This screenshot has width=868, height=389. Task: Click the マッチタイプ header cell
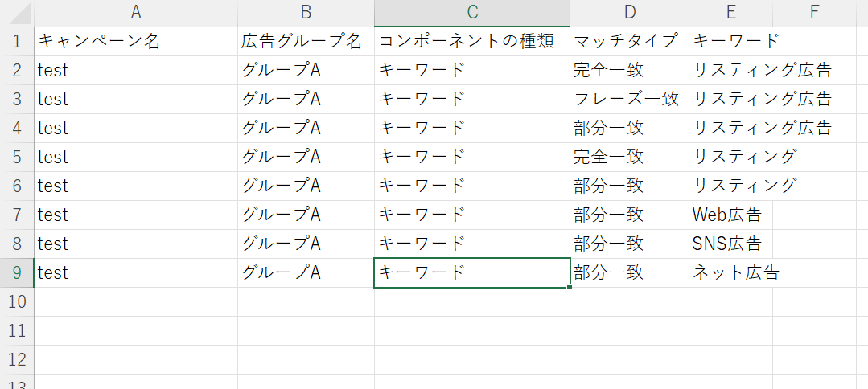coord(629,42)
